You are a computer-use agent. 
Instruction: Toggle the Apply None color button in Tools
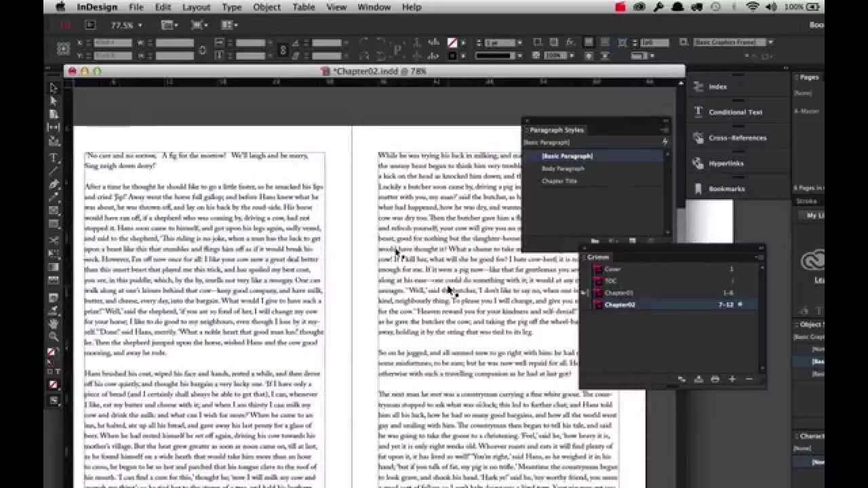coord(53,384)
